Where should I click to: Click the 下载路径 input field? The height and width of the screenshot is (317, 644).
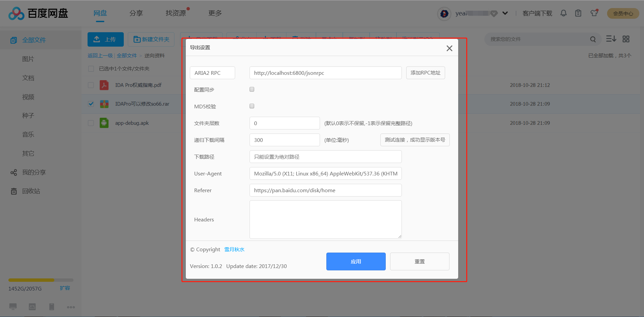tap(326, 157)
